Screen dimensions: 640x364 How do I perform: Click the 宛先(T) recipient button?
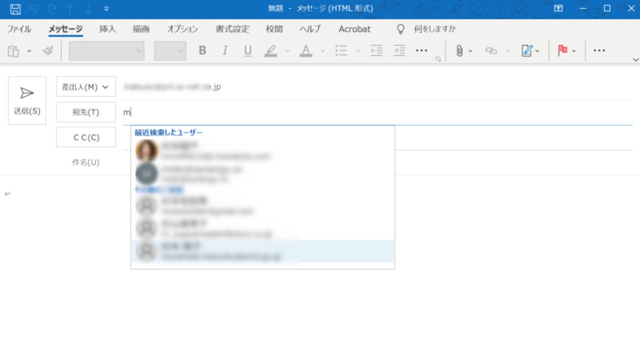86,112
